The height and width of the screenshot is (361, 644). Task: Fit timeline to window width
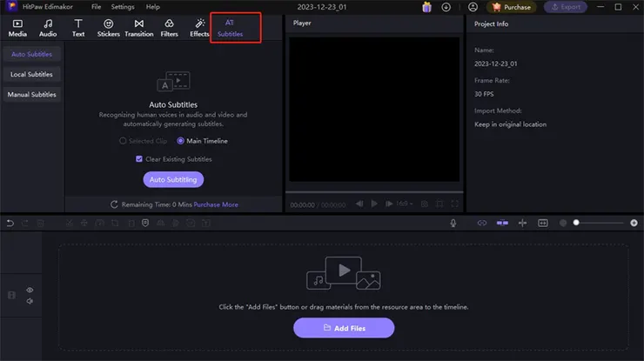click(542, 223)
